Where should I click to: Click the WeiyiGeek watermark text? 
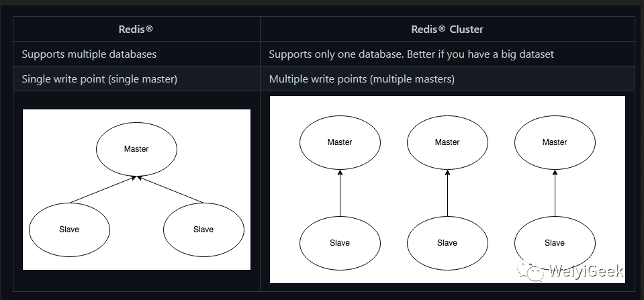pyautogui.click(x=586, y=272)
